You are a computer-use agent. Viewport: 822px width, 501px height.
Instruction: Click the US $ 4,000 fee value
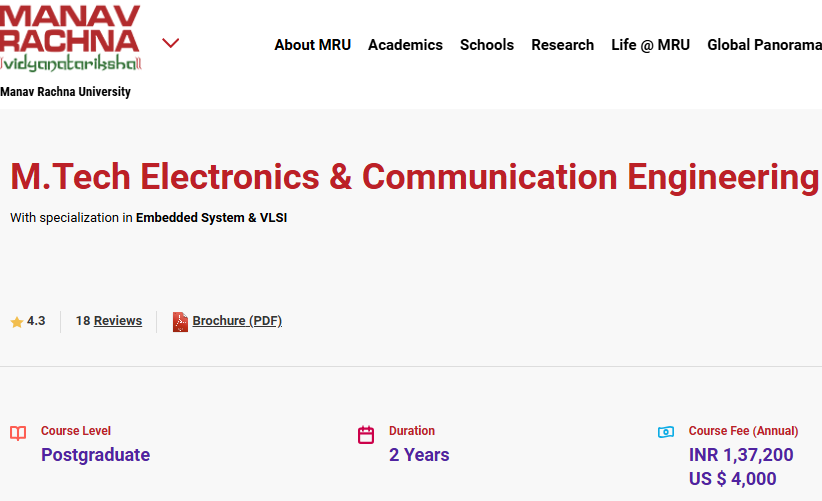pyautogui.click(x=732, y=479)
